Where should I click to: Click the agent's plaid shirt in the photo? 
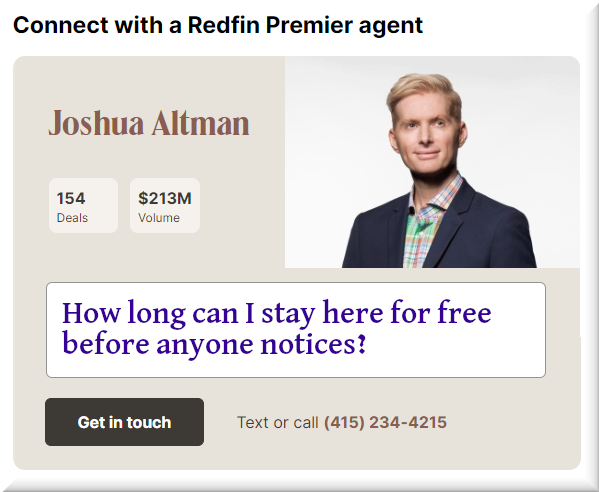pyautogui.click(x=427, y=225)
